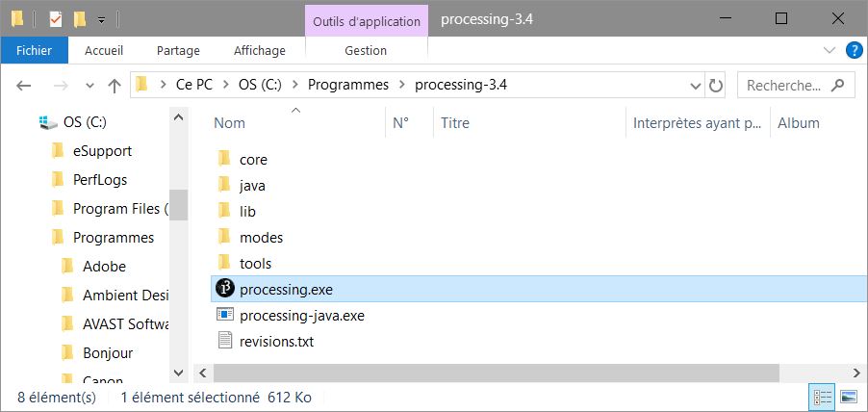This screenshot has width=868, height=412.
Task: Click the Properties icon in quick access toolbar
Action: pos(56,18)
